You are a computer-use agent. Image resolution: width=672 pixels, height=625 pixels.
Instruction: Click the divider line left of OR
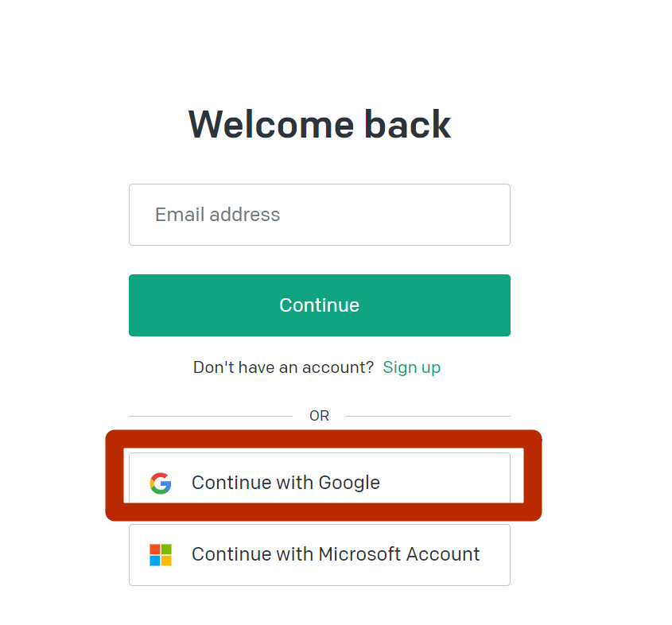pyautogui.click(x=211, y=416)
